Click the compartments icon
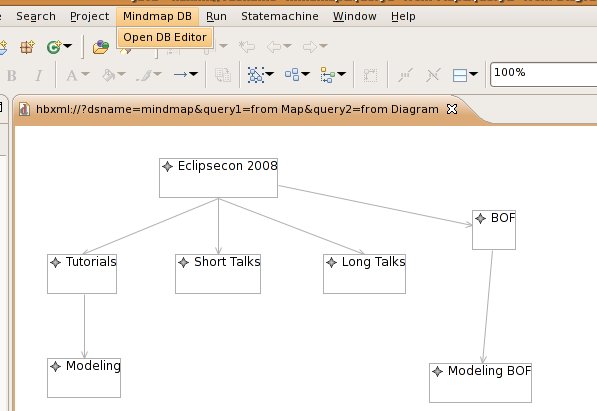The height and width of the screenshot is (411, 597). [460, 75]
